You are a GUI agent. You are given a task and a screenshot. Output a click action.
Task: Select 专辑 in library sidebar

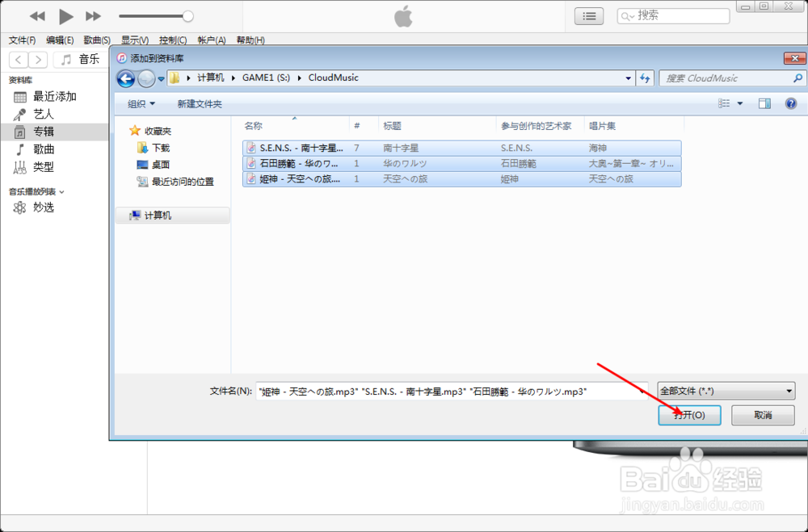[x=54, y=132]
